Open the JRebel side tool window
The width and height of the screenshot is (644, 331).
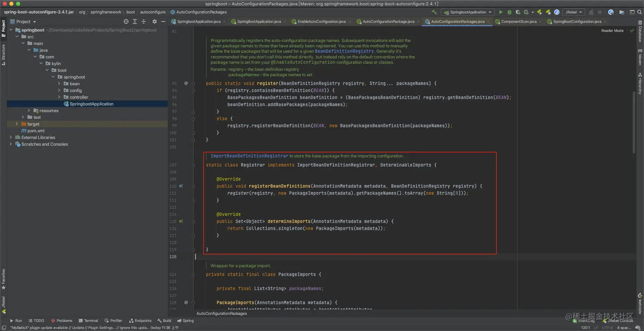coord(3,305)
